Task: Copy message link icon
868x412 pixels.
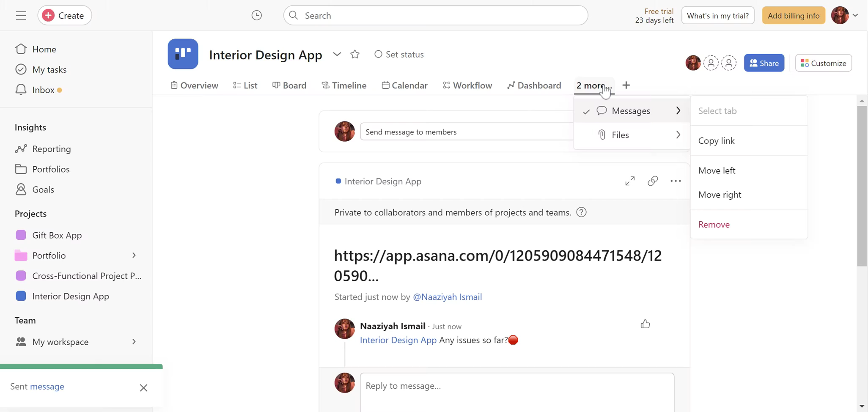Action: 653,181
